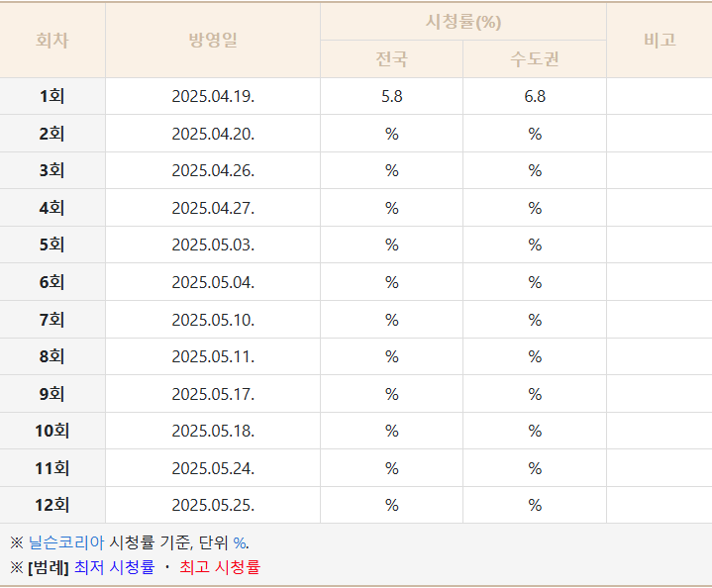Click the [범례] legend label
The height and width of the screenshot is (588, 712).
[x=49, y=567]
